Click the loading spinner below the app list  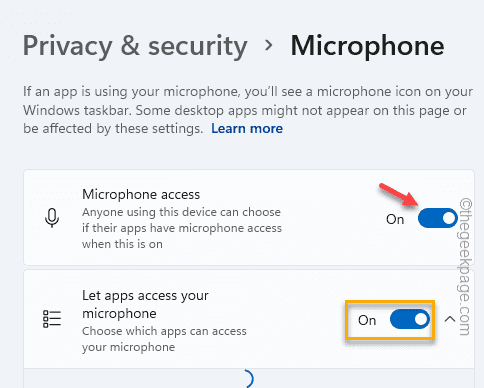pyautogui.click(x=249, y=378)
